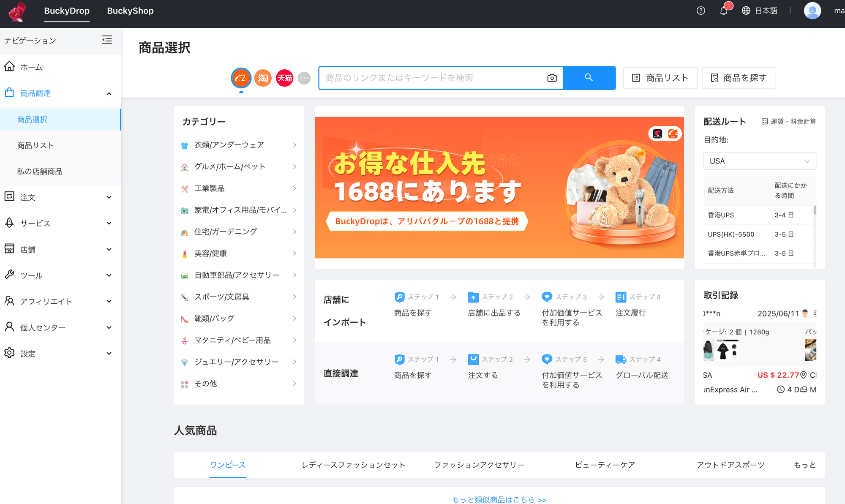
Task: Select the Taobao platform icon
Action: 263,78
